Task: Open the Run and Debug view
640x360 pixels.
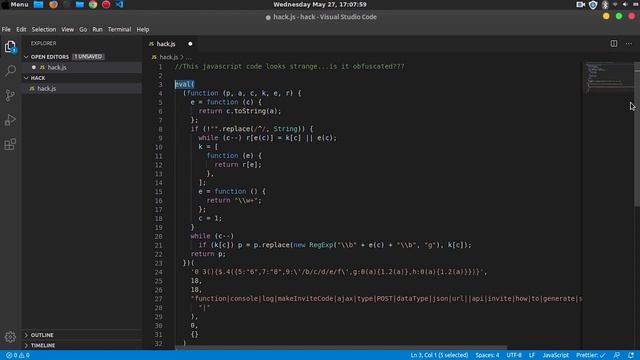Action: (10, 120)
